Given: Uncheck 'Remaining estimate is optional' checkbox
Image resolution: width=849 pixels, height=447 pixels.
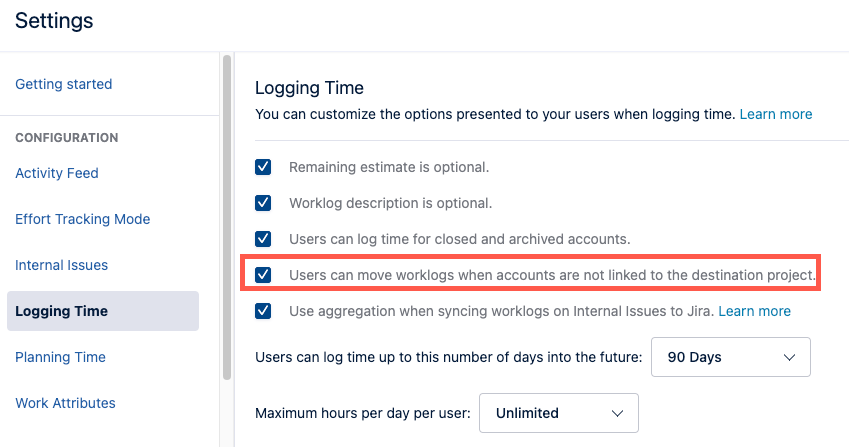Looking at the screenshot, I should [264, 167].
